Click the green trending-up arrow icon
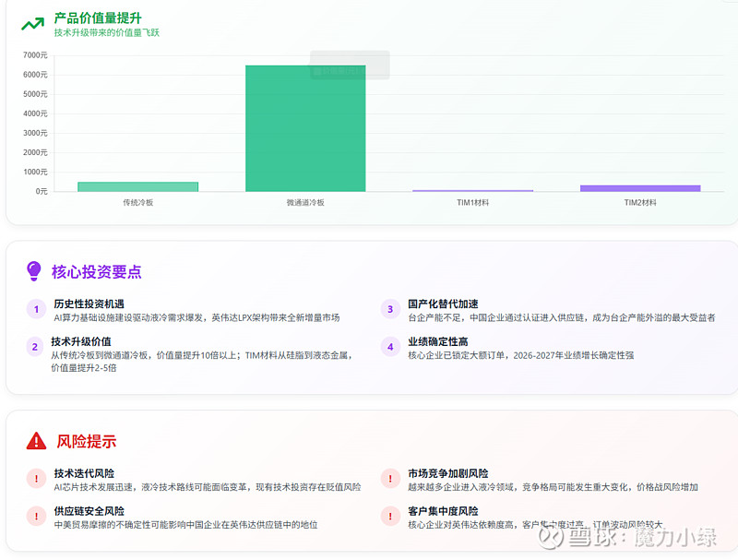 click(x=33, y=24)
